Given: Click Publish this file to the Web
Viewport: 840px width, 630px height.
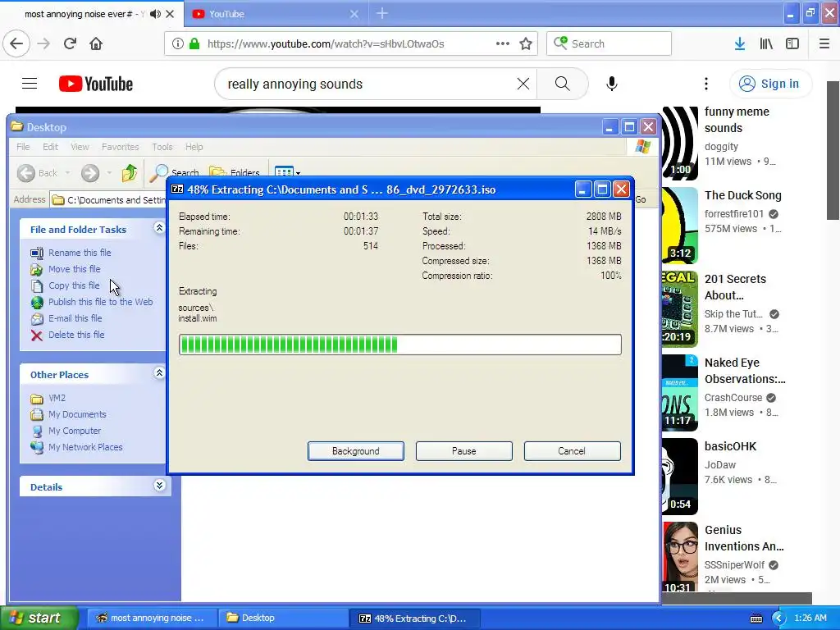Looking at the screenshot, I should pos(101,302).
